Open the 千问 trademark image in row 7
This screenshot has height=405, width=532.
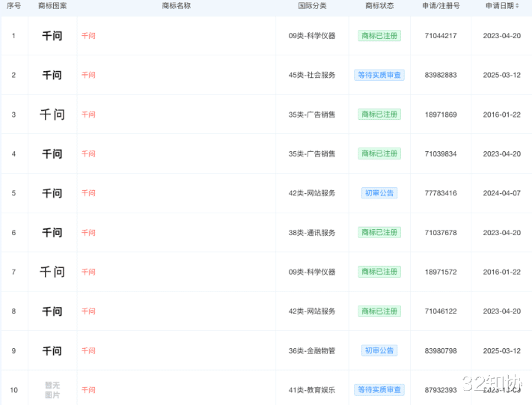(x=52, y=272)
